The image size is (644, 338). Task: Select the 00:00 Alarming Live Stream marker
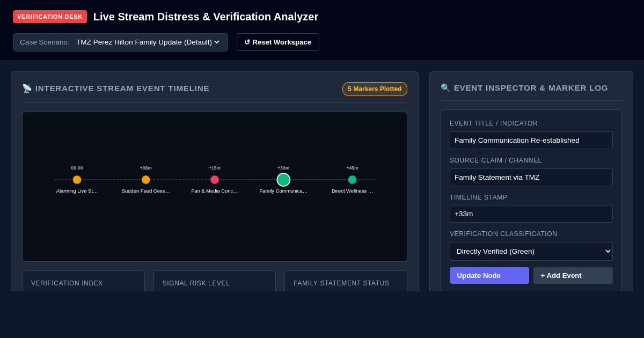click(77, 180)
